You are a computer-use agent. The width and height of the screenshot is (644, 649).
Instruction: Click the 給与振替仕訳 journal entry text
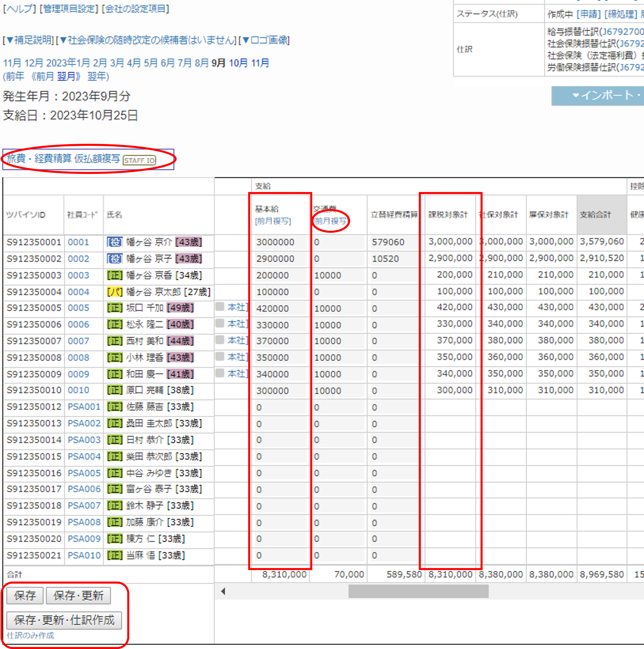595,32
